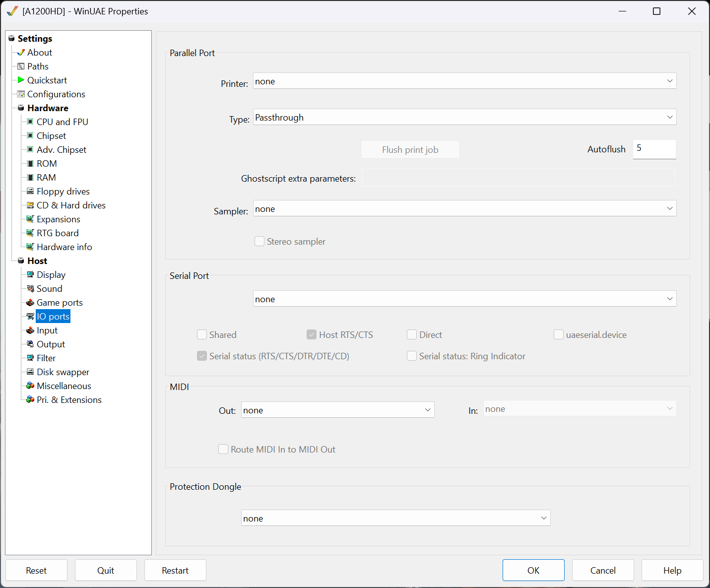Click the Sound icon in Host section

coord(30,288)
